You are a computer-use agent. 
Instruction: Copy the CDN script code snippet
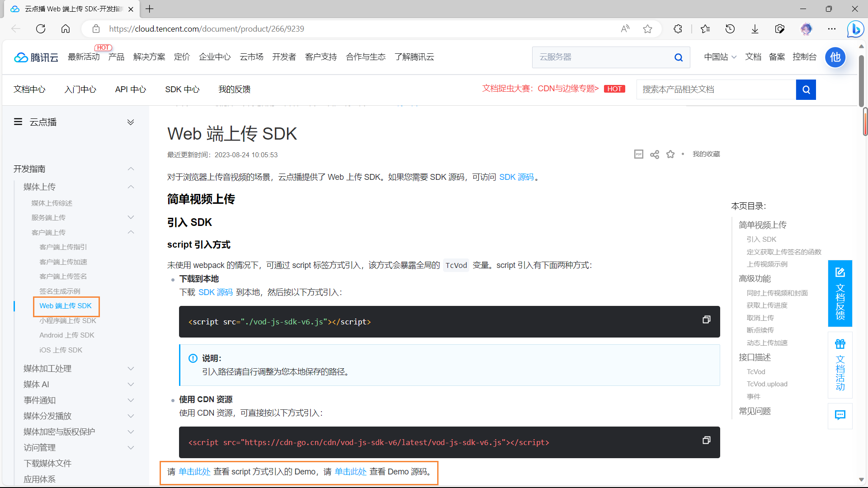pyautogui.click(x=706, y=441)
